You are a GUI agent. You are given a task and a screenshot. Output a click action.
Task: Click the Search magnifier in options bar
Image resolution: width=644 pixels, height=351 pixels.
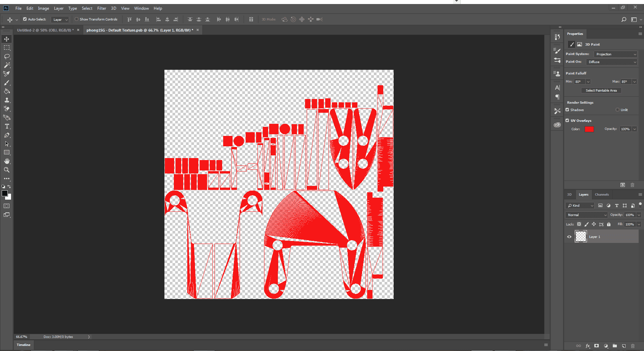[x=624, y=19]
